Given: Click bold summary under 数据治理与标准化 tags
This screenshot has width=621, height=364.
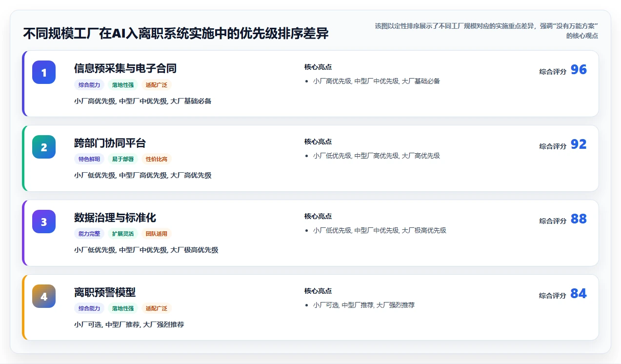Looking at the screenshot, I should click(x=146, y=250).
